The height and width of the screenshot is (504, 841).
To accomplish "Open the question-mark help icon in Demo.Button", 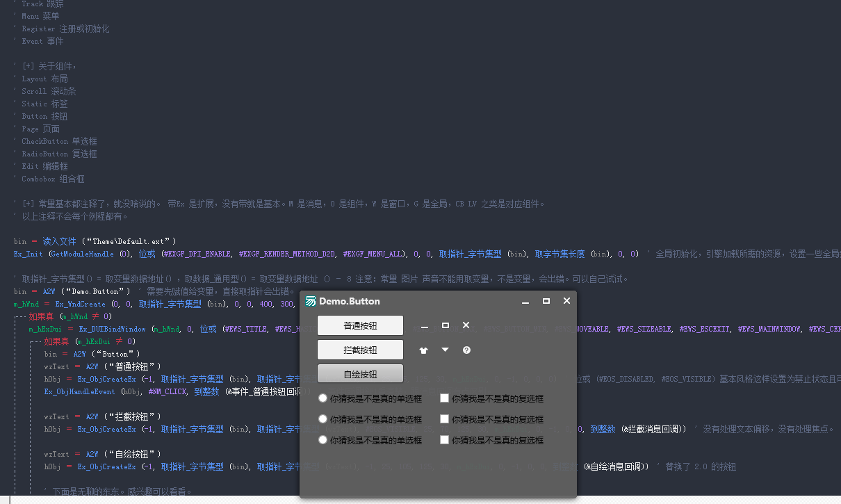I will tap(466, 350).
